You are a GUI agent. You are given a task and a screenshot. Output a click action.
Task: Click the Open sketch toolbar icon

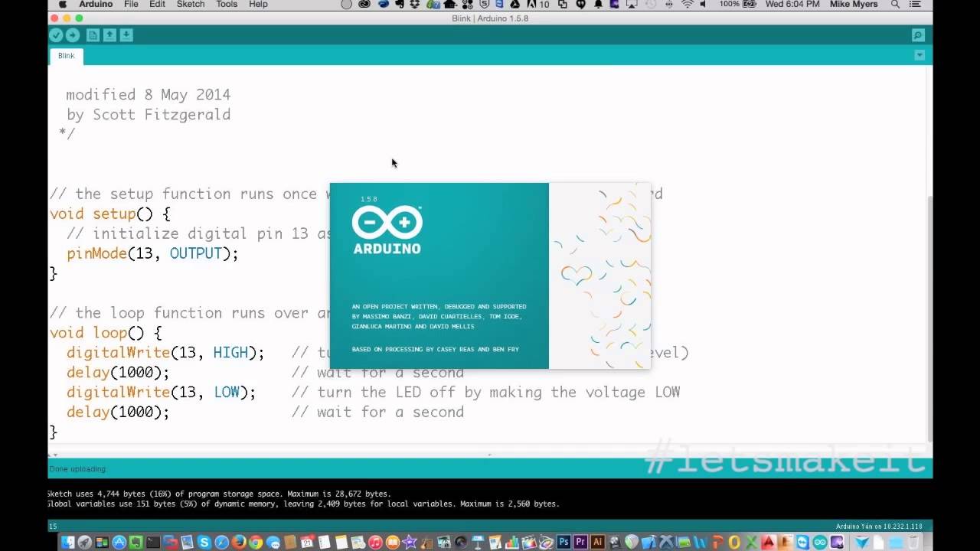coord(109,34)
